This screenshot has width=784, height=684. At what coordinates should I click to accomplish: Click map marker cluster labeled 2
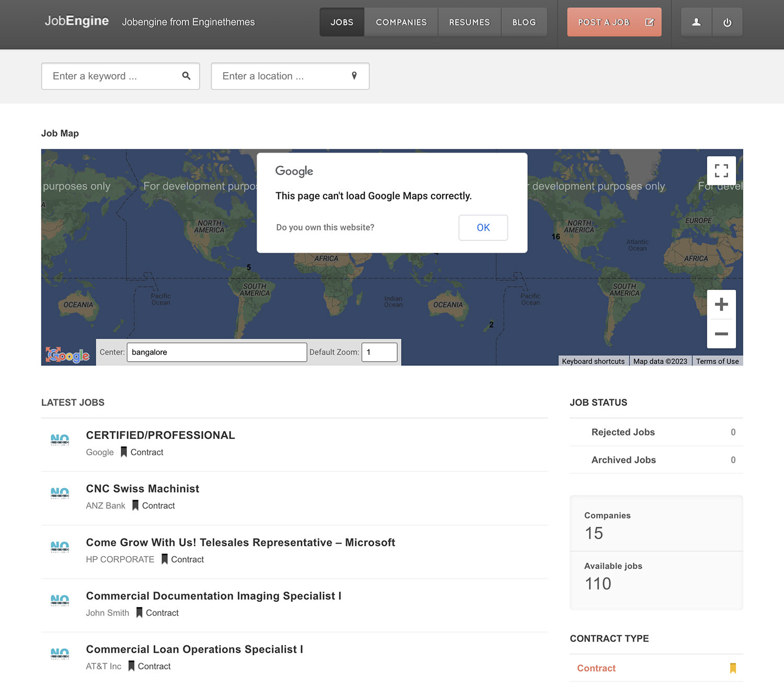(x=491, y=324)
